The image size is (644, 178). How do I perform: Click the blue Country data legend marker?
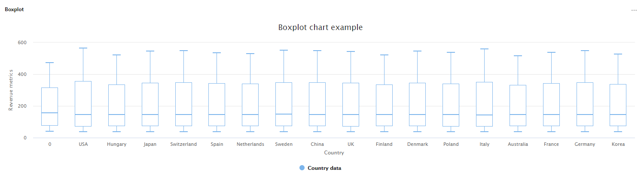(x=302, y=168)
